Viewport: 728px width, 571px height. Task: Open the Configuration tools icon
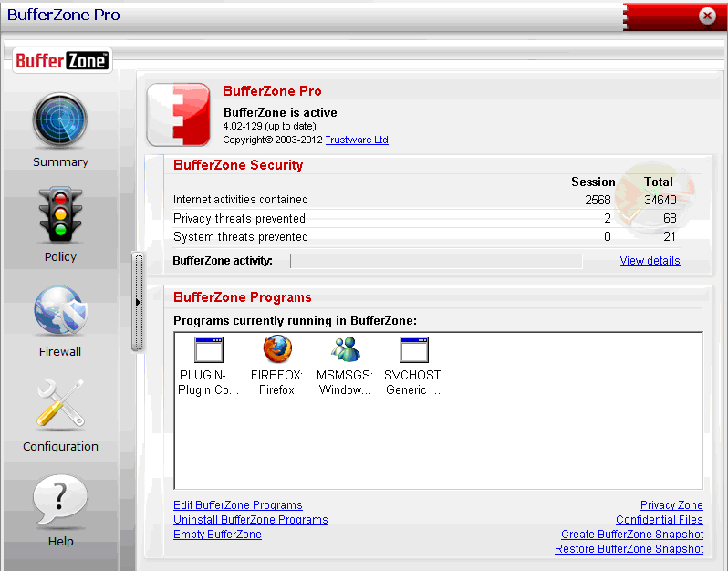pyautogui.click(x=60, y=403)
